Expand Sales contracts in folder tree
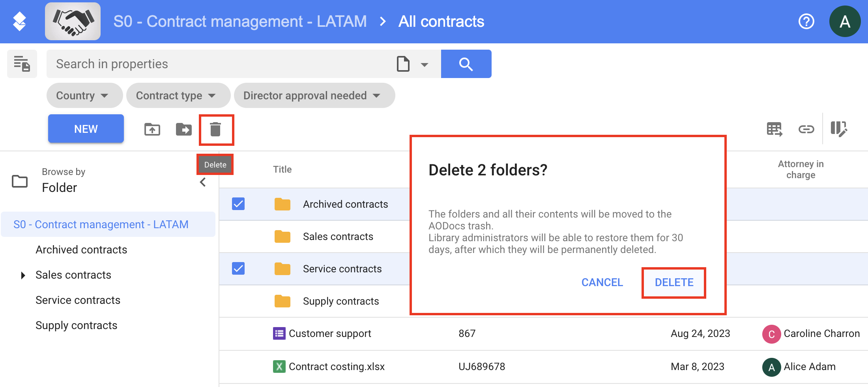Image resolution: width=868 pixels, height=387 pixels. pyautogui.click(x=23, y=275)
